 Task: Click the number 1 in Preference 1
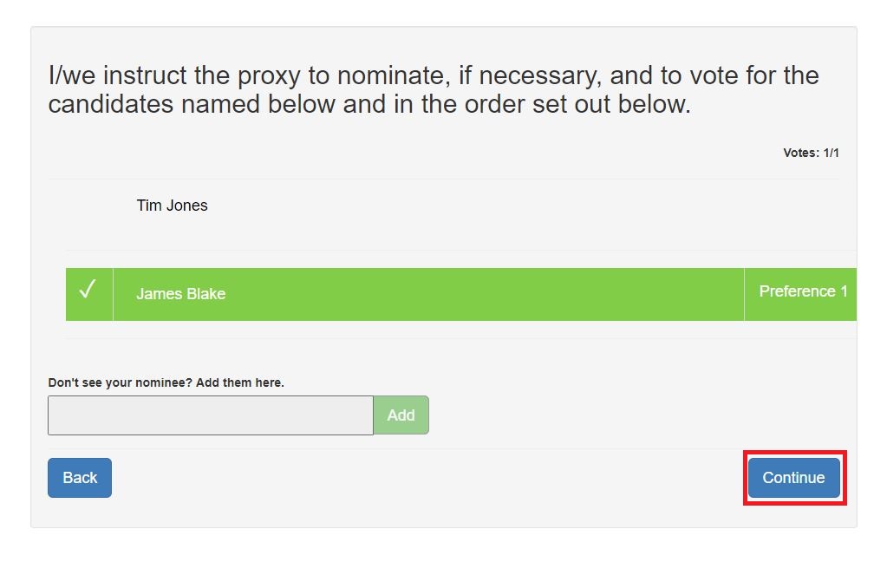pyautogui.click(x=843, y=291)
